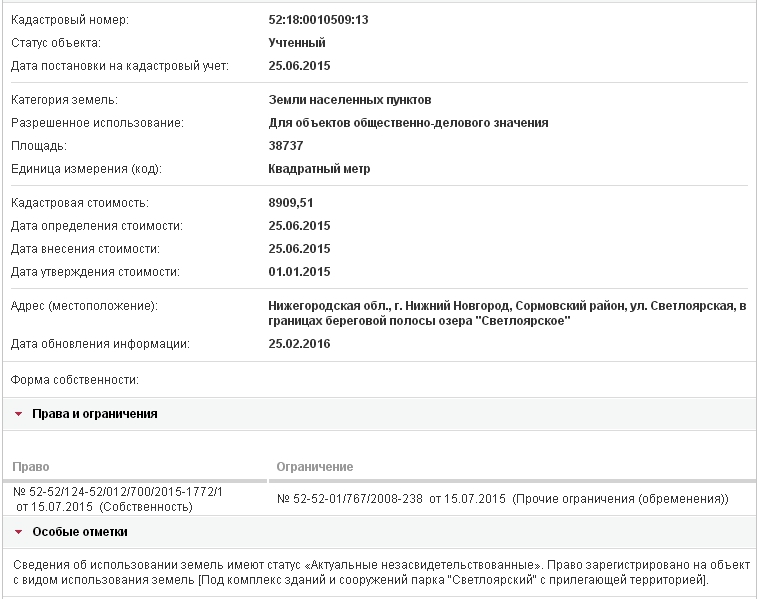Click the info update date 25.02.2016
The image size is (760, 599).
pos(299,344)
